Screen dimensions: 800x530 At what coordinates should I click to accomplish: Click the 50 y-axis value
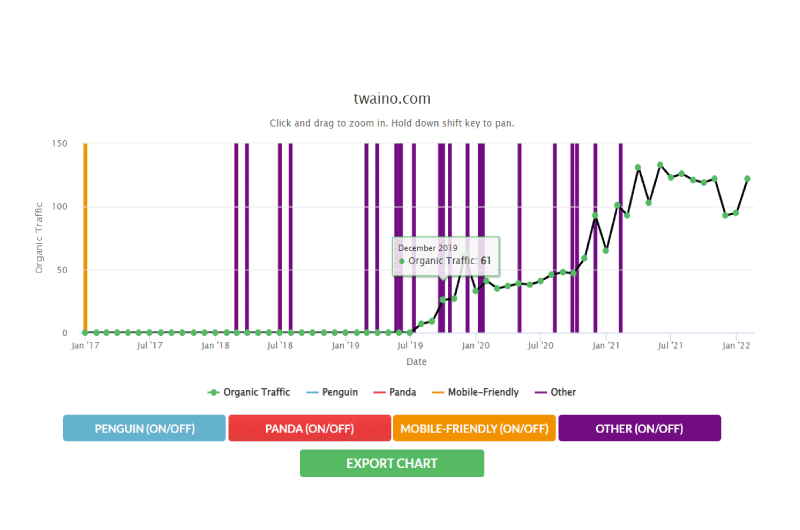click(62, 270)
